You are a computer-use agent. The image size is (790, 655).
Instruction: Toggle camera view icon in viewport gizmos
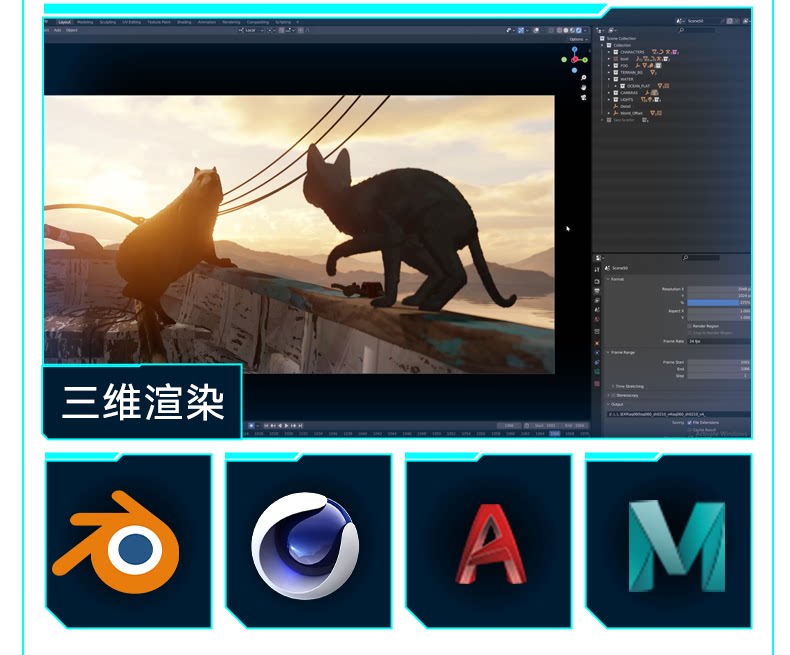pyautogui.click(x=583, y=98)
